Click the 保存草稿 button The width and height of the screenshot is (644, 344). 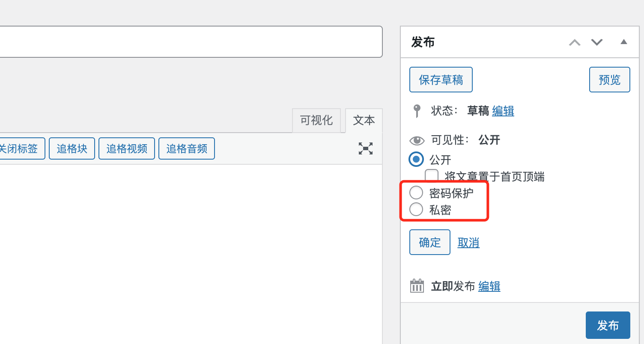pos(441,80)
